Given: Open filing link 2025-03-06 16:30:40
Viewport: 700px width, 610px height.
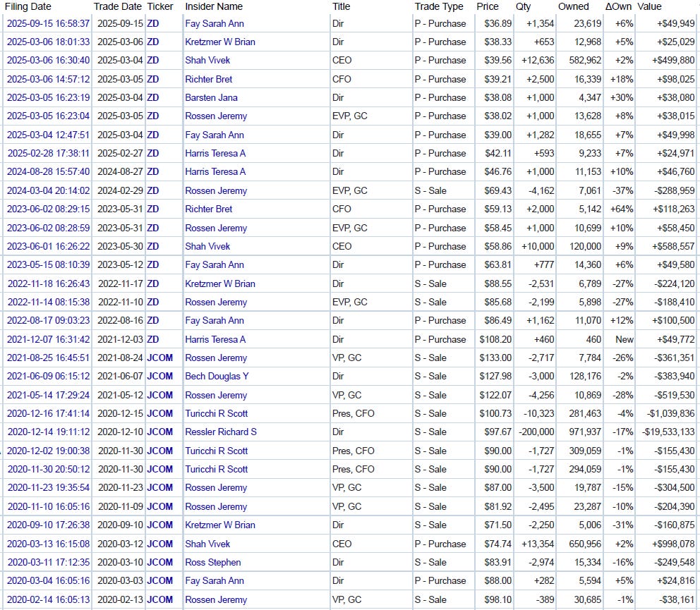Looking at the screenshot, I should (x=48, y=60).
